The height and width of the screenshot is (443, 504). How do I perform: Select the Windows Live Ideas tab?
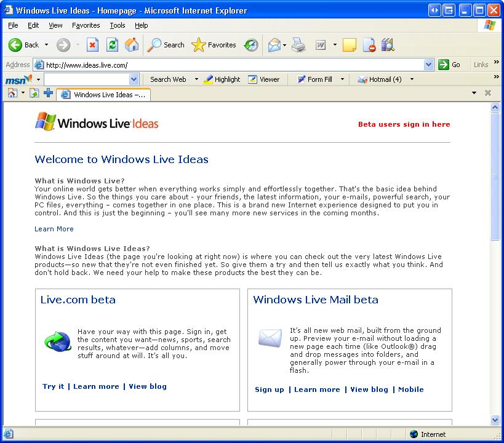point(103,95)
